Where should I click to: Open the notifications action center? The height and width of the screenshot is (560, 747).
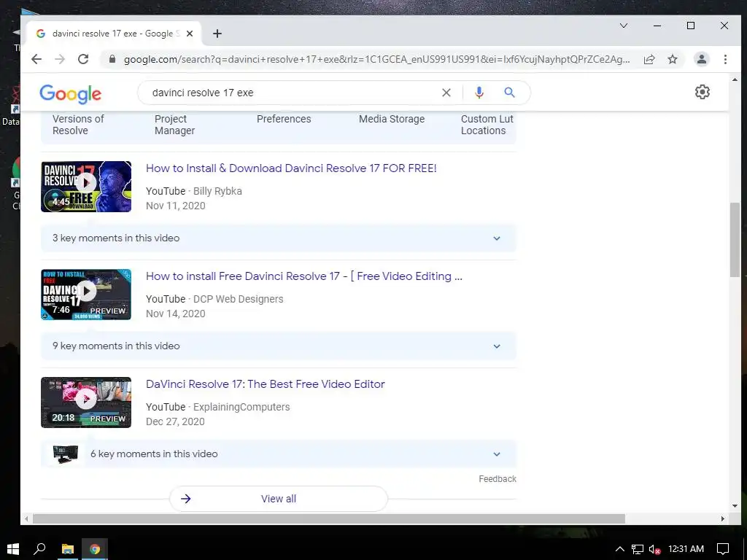(x=723, y=549)
